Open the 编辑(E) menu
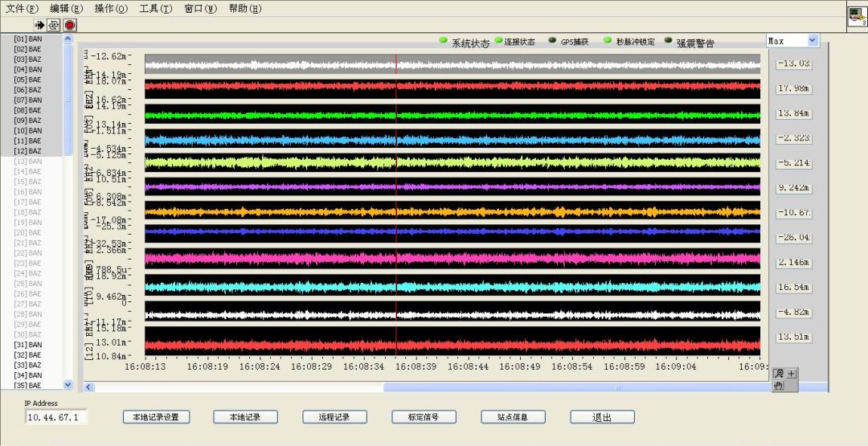The height and width of the screenshot is (446, 868). (67, 8)
